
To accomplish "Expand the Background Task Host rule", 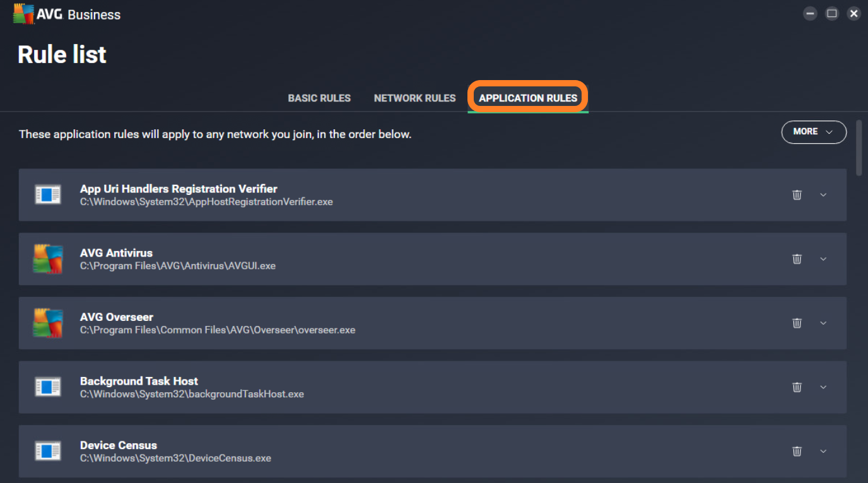I will [x=823, y=387].
